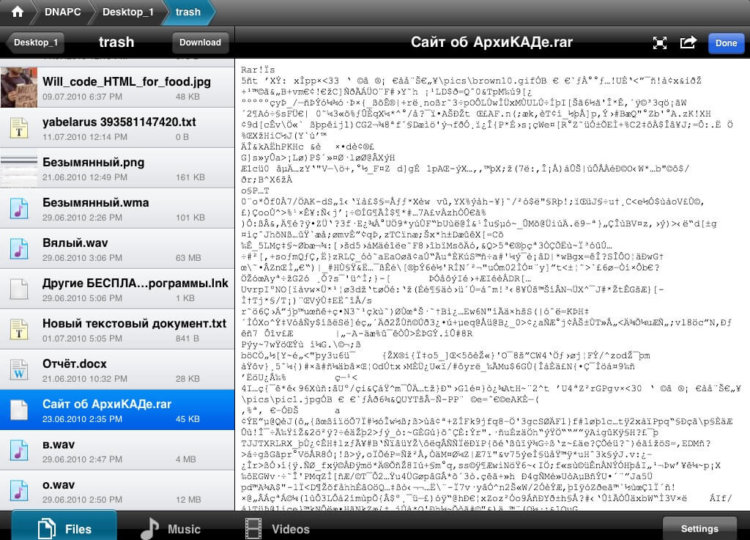Click preview title Сайт об АрхиКАДе.rar
The width and height of the screenshot is (750, 540).
pyautogui.click(x=492, y=42)
